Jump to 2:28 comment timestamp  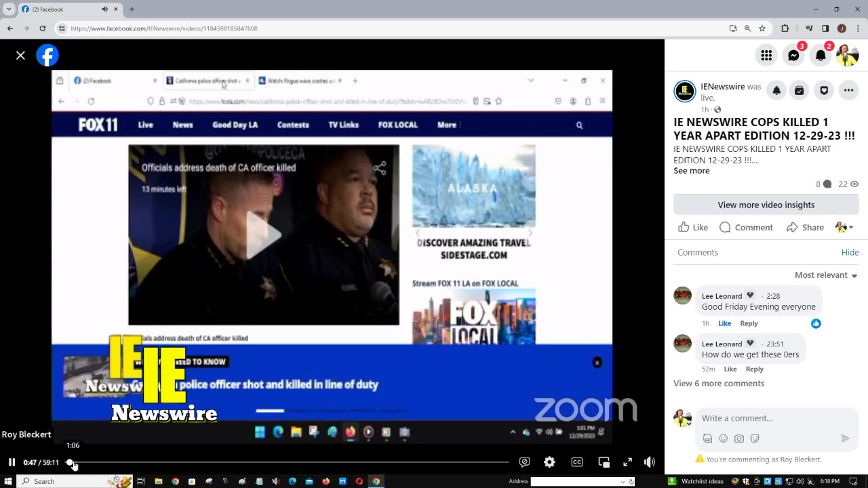click(x=773, y=296)
